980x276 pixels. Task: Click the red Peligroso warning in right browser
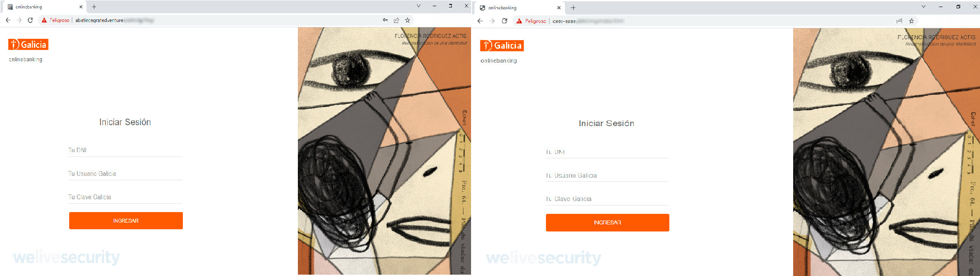click(x=531, y=21)
